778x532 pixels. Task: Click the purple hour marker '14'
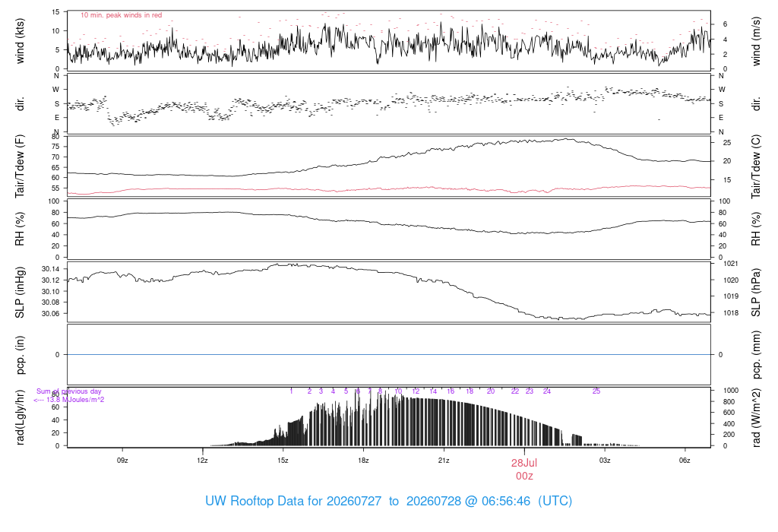(433, 391)
